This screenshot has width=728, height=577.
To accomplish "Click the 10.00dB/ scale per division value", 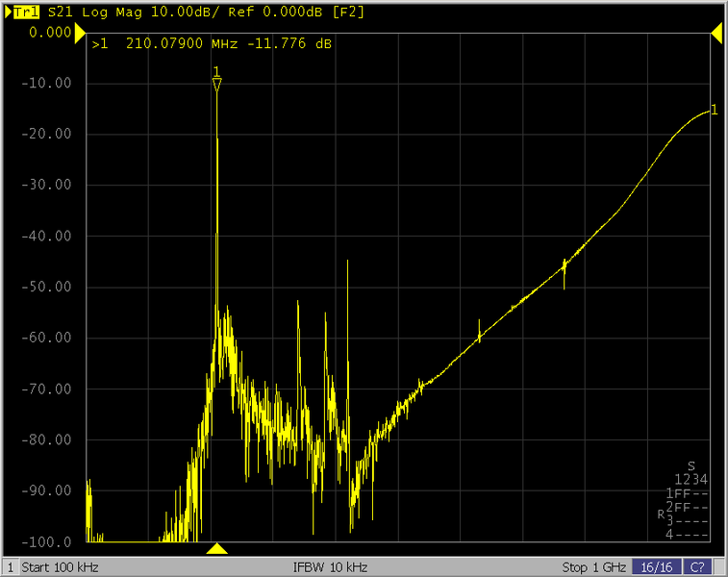I will tap(174, 13).
